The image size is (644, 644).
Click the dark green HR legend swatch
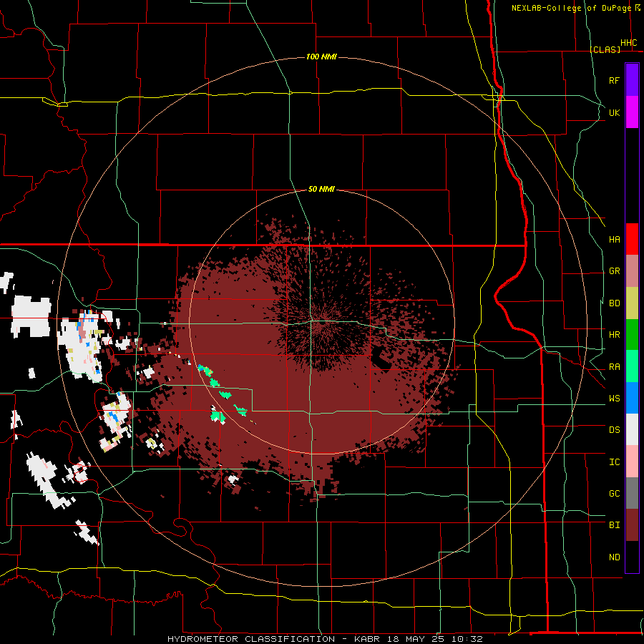click(x=632, y=335)
